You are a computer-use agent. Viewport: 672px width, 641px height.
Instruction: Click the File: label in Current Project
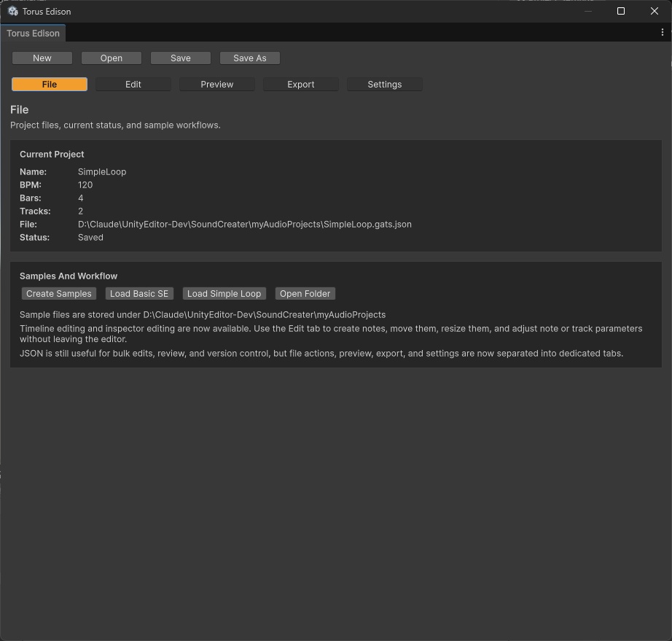[28, 225]
